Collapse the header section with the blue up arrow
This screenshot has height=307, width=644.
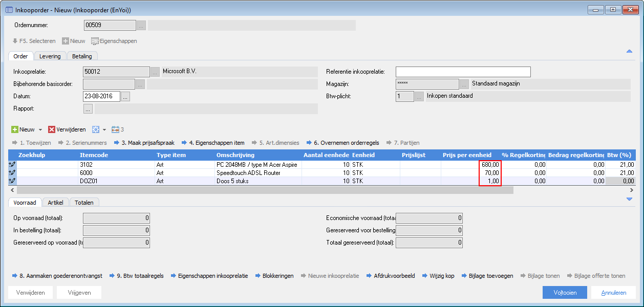pyautogui.click(x=630, y=51)
